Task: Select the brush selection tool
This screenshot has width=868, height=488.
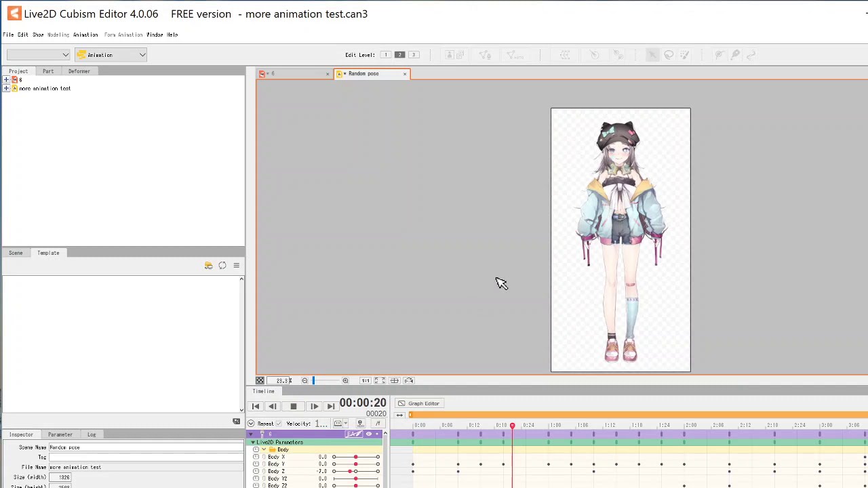Action: 685,55
